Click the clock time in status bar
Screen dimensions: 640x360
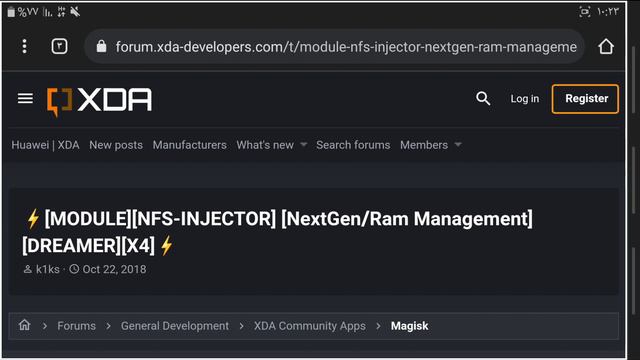pyautogui.click(x=608, y=12)
